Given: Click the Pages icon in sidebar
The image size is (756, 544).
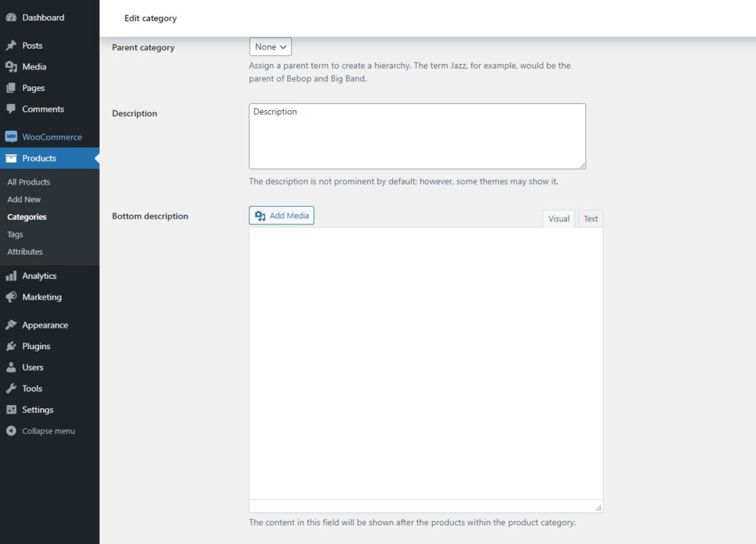Looking at the screenshot, I should click(x=11, y=88).
